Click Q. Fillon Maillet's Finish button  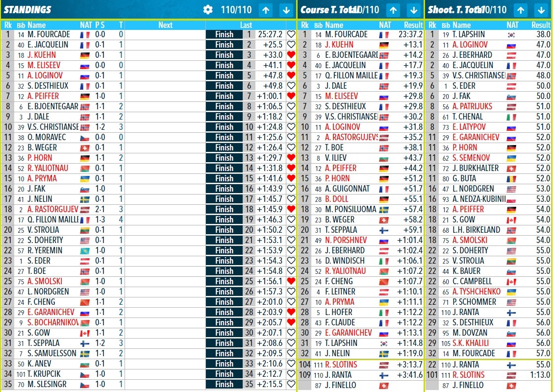pyautogui.click(x=224, y=220)
